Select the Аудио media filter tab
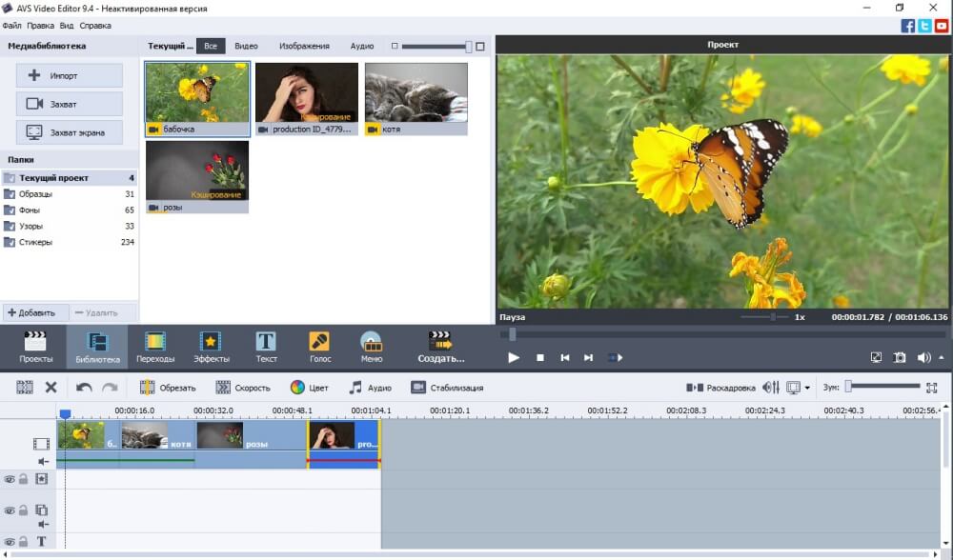The height and width of the screenshot is (560, 953). [361, 46]
